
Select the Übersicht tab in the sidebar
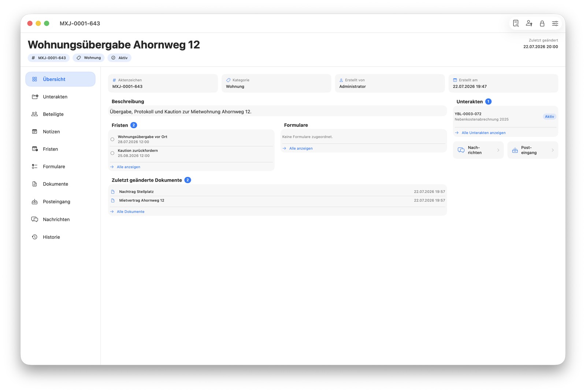60,79
